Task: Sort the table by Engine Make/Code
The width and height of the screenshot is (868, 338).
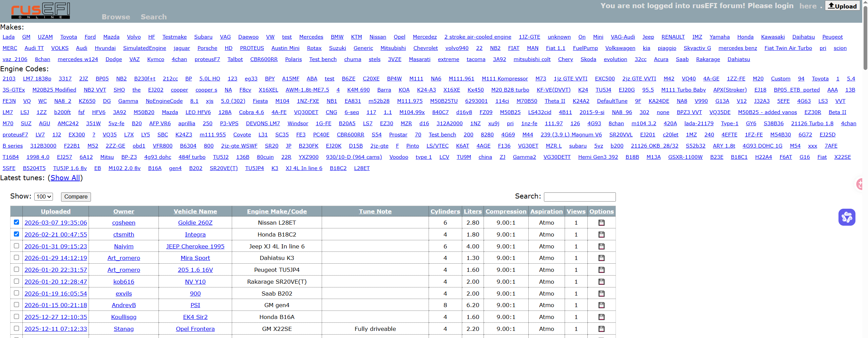Action: [277, 211]
